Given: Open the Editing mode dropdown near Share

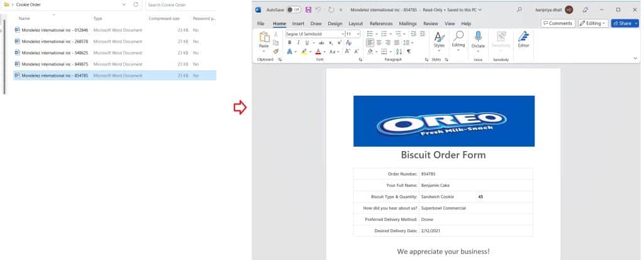Looking at the screenshot, I should coord(593,23).
